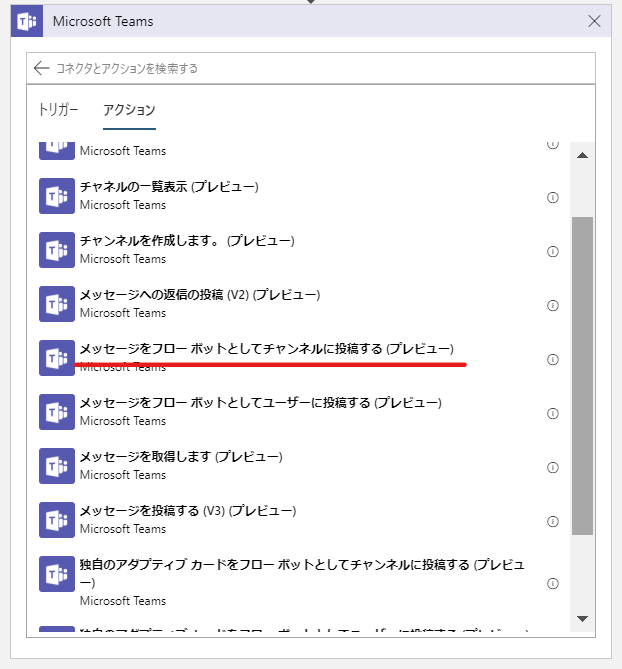The image size is (622, 669).
Task: Show info for メッセージを投稿する (V3)
Action: coord(553,521)
